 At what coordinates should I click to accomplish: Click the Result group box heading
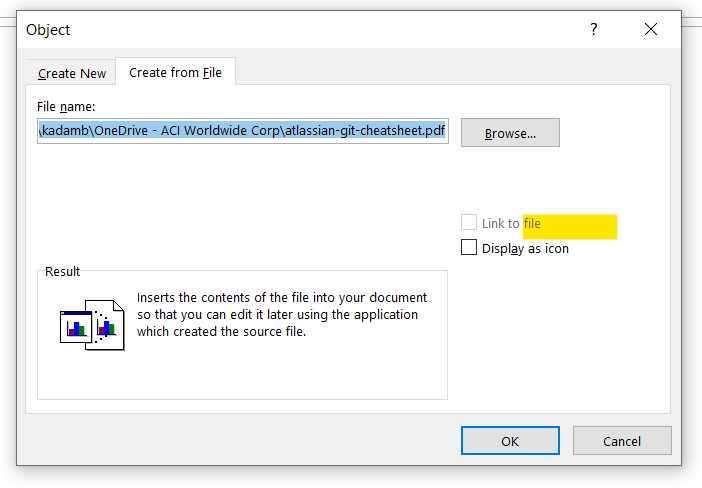(x=62, y=271)
